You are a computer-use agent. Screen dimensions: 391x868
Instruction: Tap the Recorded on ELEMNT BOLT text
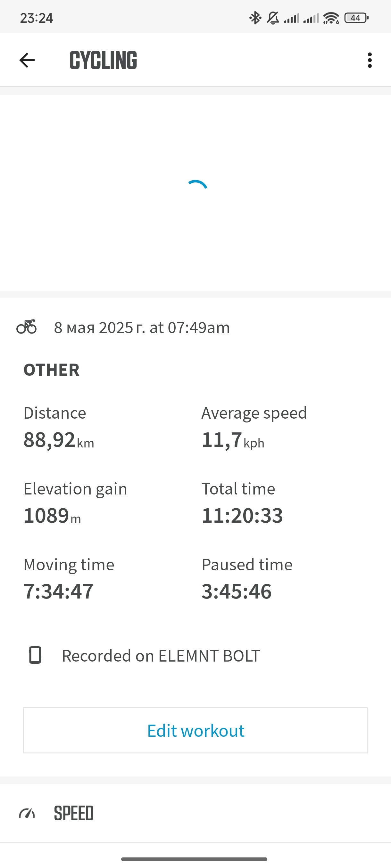coord(161,656)
